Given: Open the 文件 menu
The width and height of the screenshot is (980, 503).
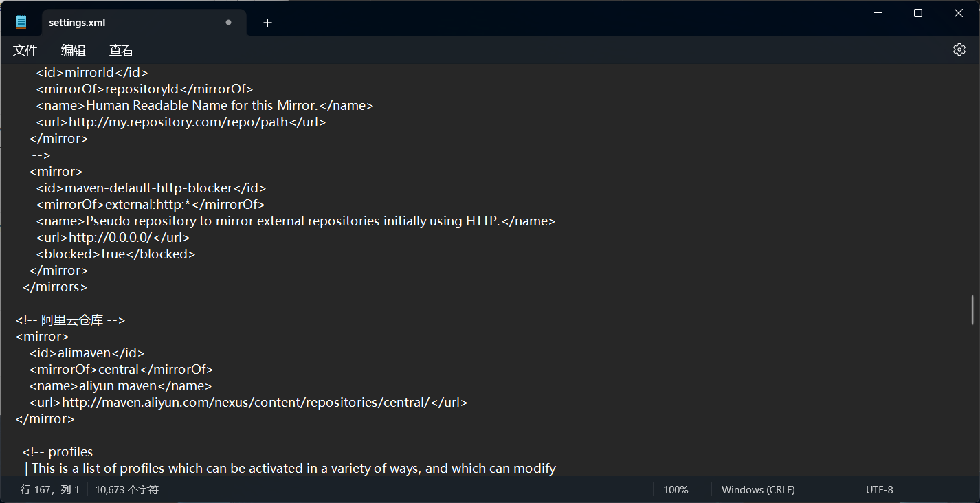Looking at the screenshot, I should [25, 50].
